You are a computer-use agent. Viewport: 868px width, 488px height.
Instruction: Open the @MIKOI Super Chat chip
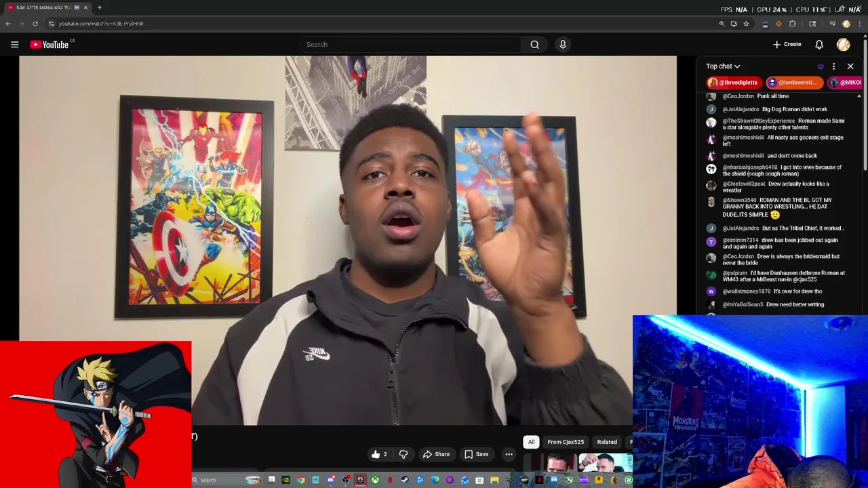pyautogui.click(x=845, y=83)
